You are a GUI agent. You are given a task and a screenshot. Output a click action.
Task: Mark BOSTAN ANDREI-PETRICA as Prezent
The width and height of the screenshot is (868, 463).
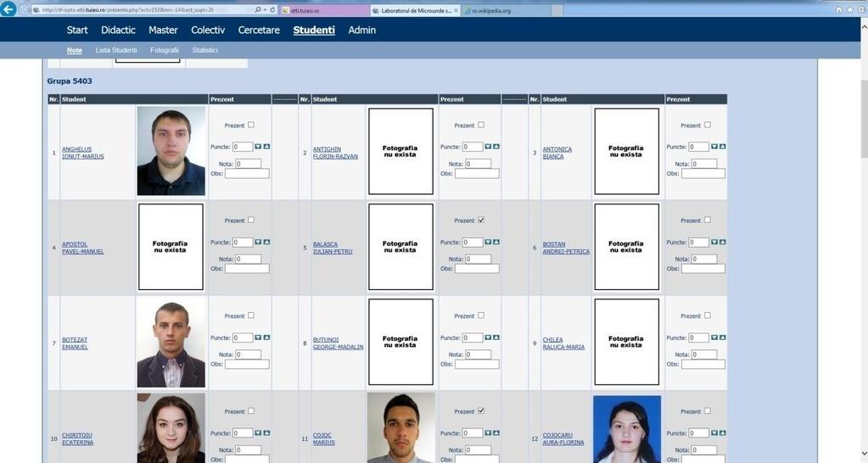tap(708, 220)
